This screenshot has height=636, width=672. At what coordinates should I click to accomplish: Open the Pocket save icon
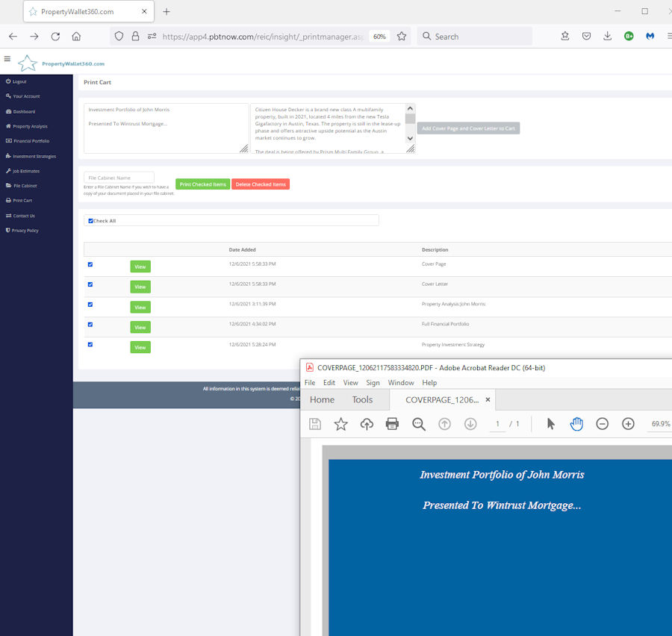point(586,37)
